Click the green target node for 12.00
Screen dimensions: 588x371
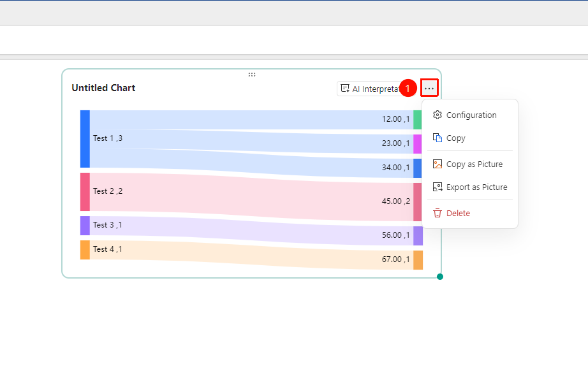417,120
